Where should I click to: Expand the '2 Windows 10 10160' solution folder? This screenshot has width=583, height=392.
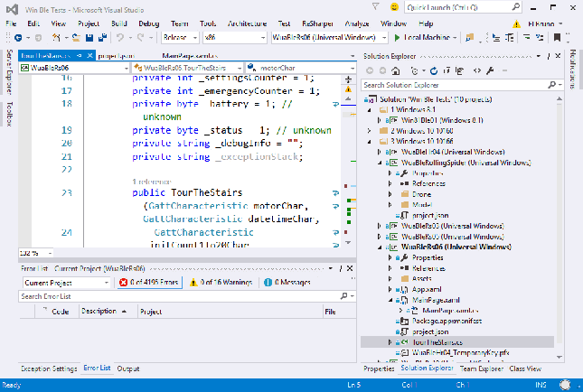[370, 130]
